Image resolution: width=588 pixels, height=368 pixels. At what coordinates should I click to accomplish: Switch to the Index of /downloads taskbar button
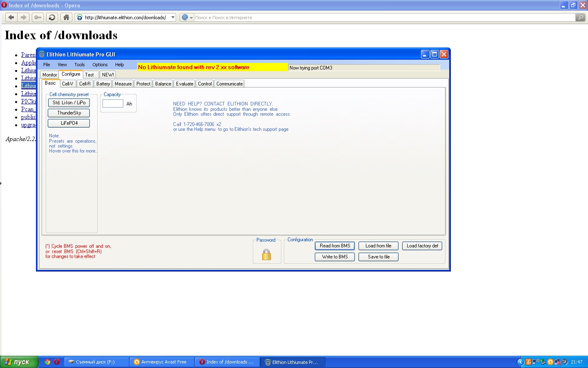click(x=227, y=362)
